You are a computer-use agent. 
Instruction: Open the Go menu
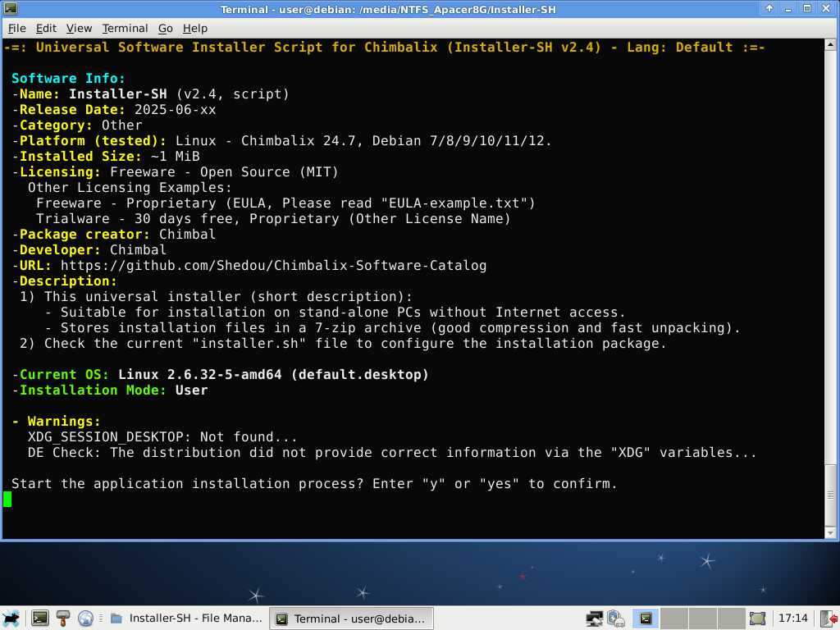tap(165, 29)
